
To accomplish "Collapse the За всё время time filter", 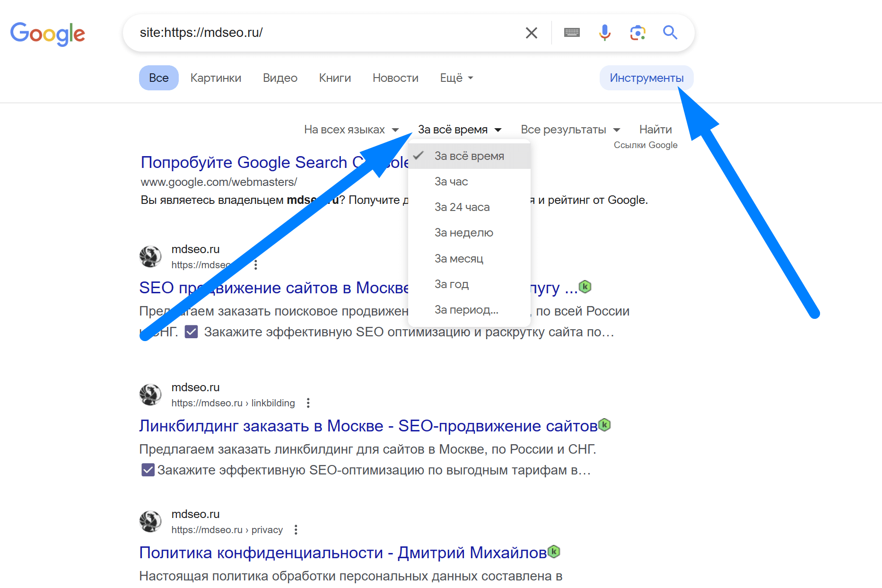I will tap(460, 130).
